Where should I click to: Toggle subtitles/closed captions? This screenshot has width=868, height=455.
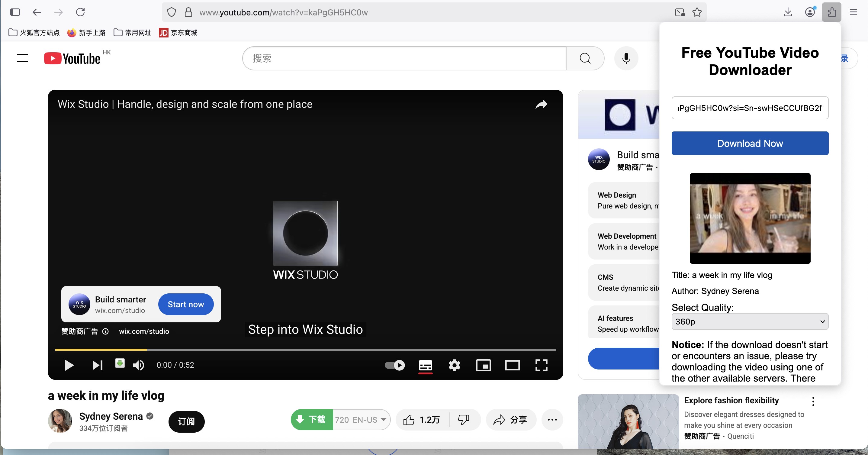click(x=425, y=365)
